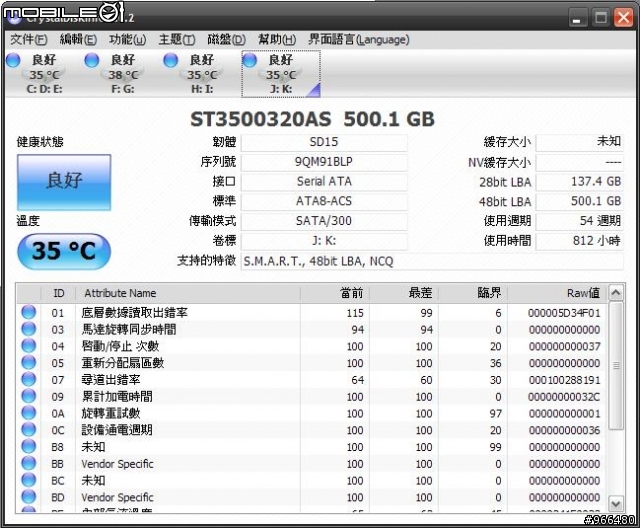640x528 pixels.
Task: Select the 底層數據讀取出錯率 attribute row
Action: coord(312,313)
